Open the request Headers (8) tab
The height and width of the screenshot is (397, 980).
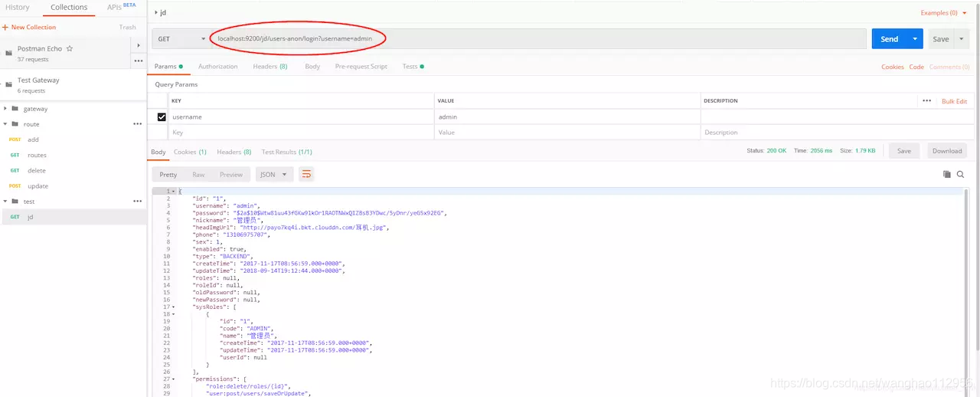270,67
